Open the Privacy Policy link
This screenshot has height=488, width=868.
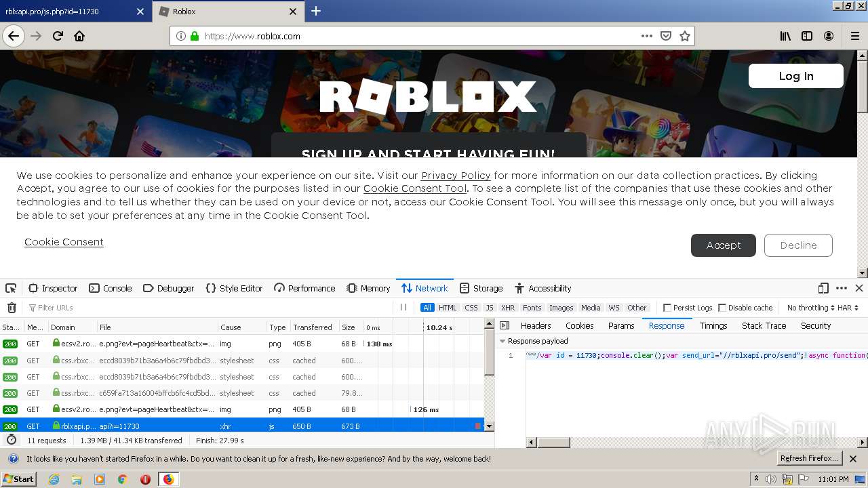(456, 176)
